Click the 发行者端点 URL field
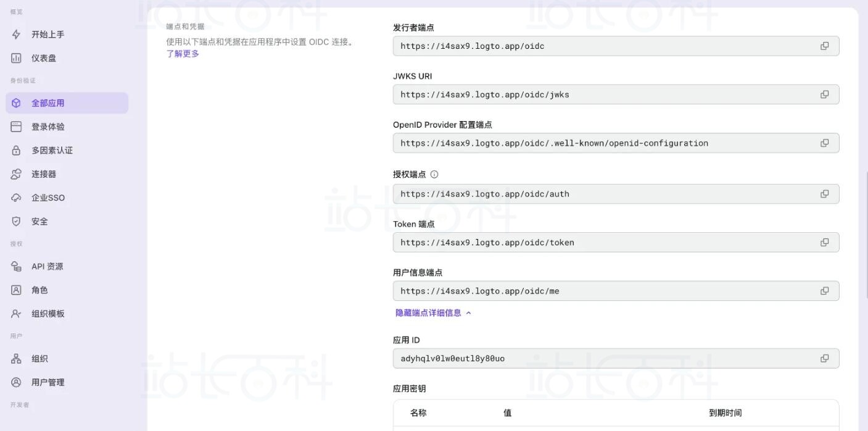868x431 pixels. (616, 46)
